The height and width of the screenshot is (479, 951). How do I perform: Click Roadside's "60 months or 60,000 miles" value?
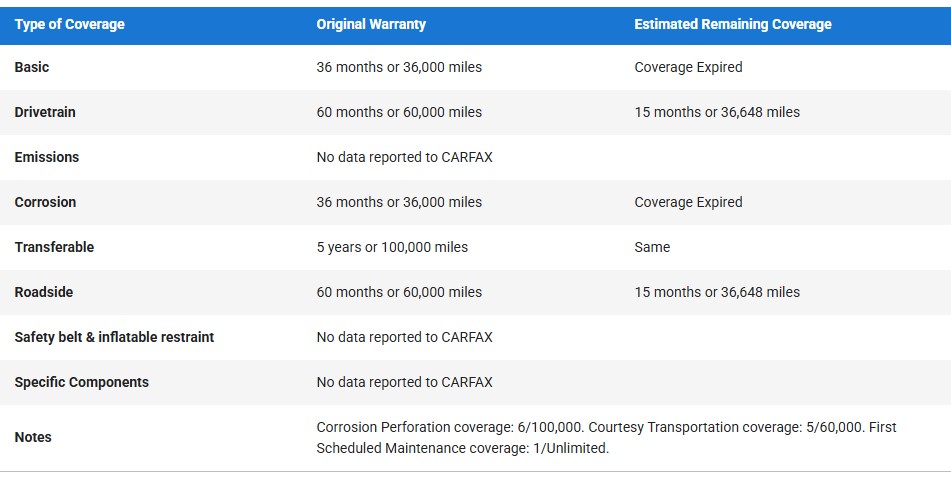[399, 292]
